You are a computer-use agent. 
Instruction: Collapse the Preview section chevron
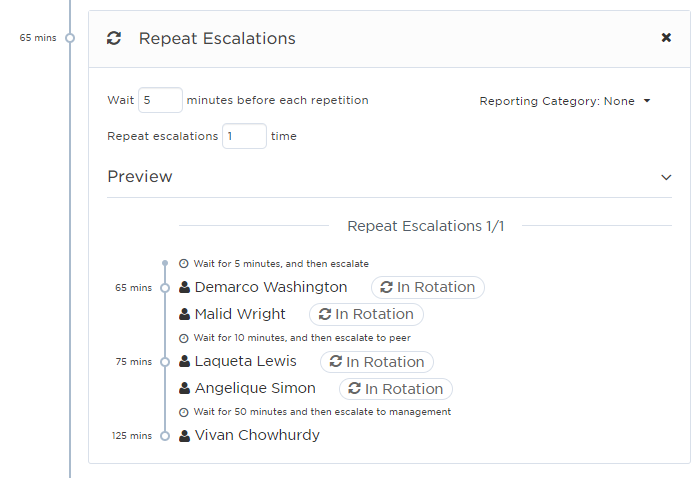666,177
